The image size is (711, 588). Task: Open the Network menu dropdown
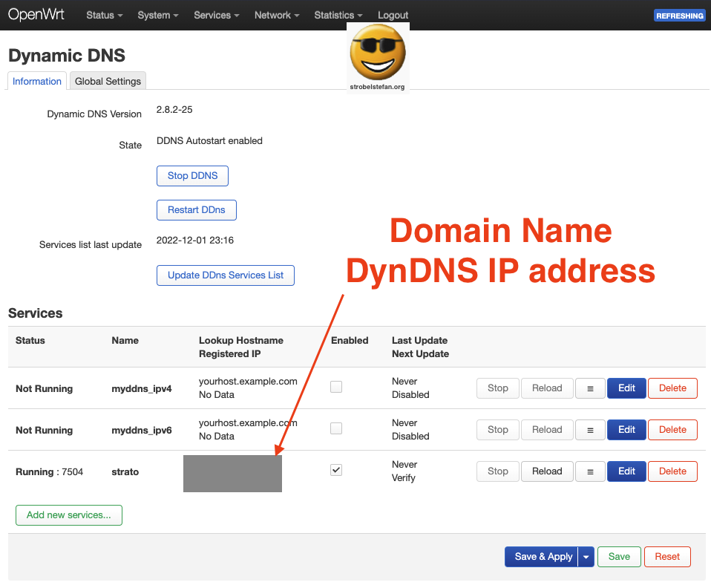pyautogui.click(x=276, y=15)
